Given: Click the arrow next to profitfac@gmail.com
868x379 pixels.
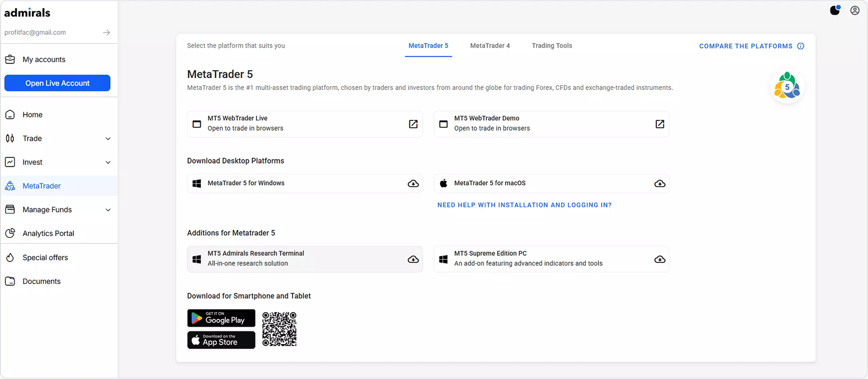Looking at the screenshot, I should (106, 32).
